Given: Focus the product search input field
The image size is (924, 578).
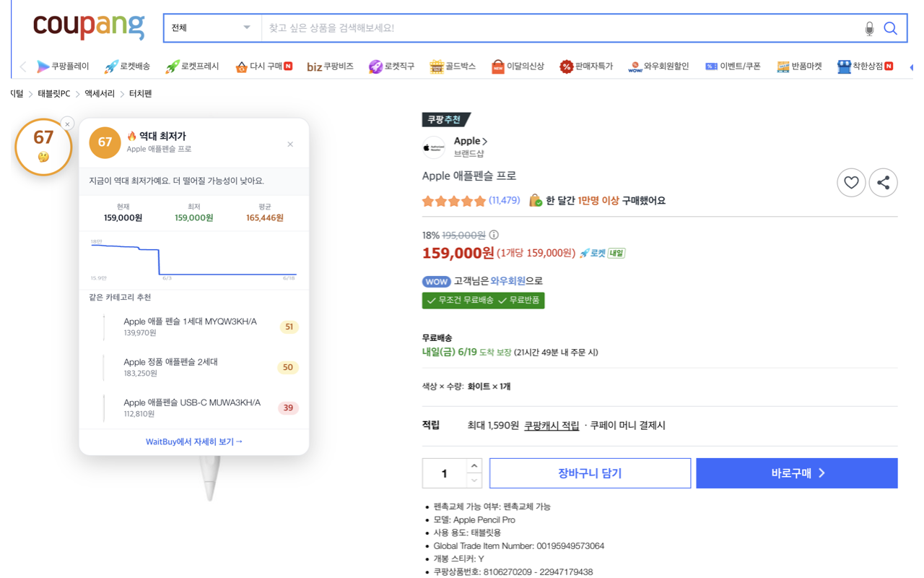Looking at the screenshot, I should pyautogui.click(x=559, y=28).
